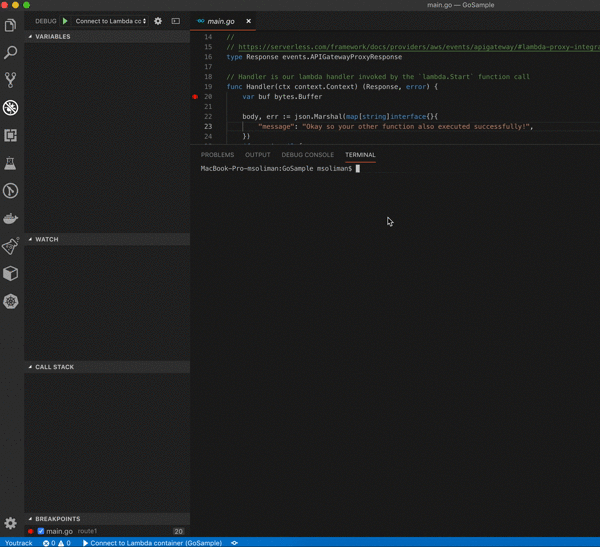This screenshot has width=600, height=547.
Task: Remove the red breakpoint on line 20
Action: tap(196, 97)
